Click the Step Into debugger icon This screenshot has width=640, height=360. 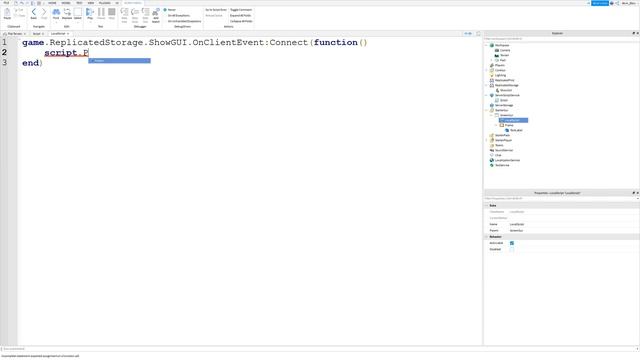point(124,15)
